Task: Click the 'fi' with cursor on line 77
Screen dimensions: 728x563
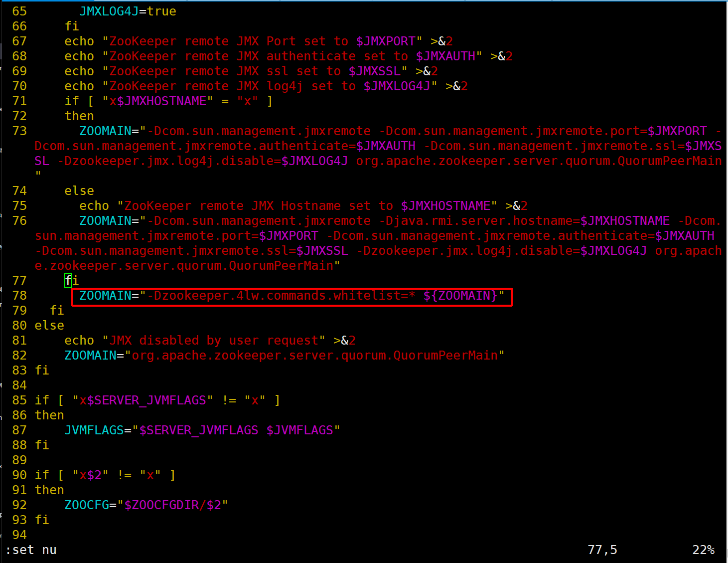Action: (72, 281)
